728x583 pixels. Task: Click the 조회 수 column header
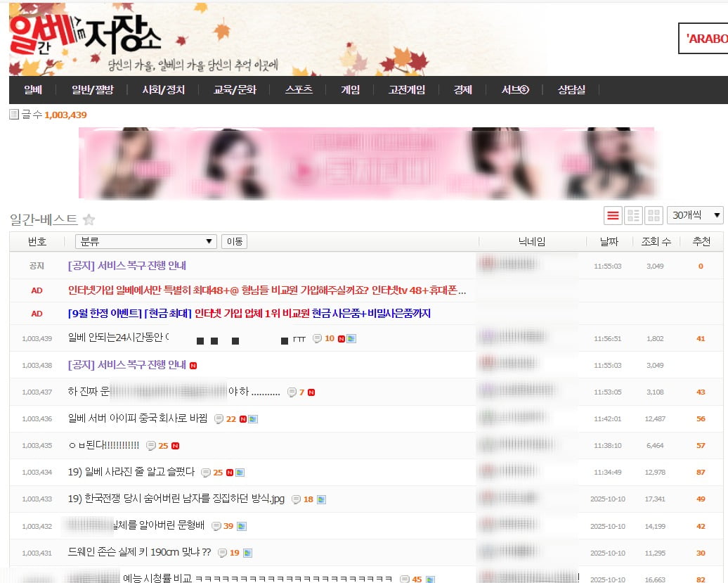tap(656, 242)
